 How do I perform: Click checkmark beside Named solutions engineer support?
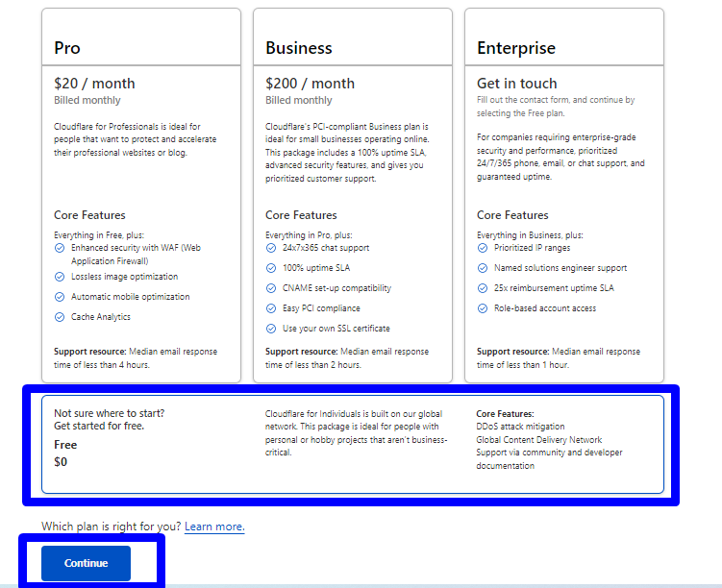(x=483, y=268)
